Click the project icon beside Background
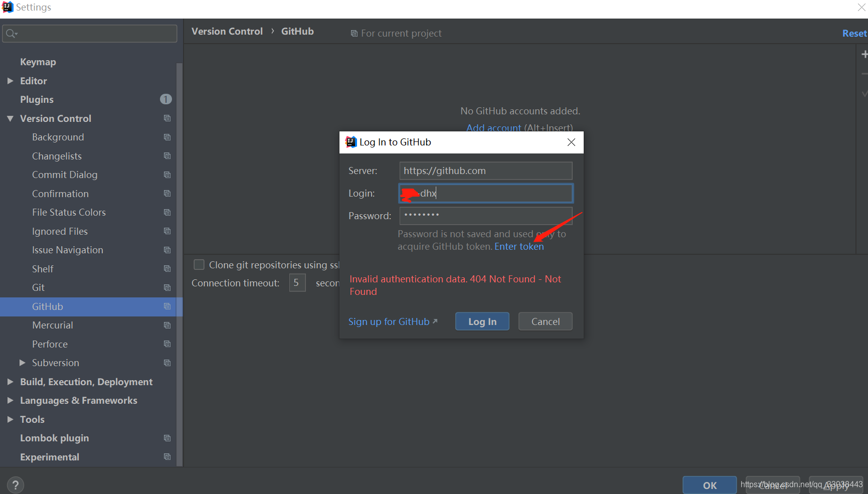The image size is (868, 494). coord(167,137)
